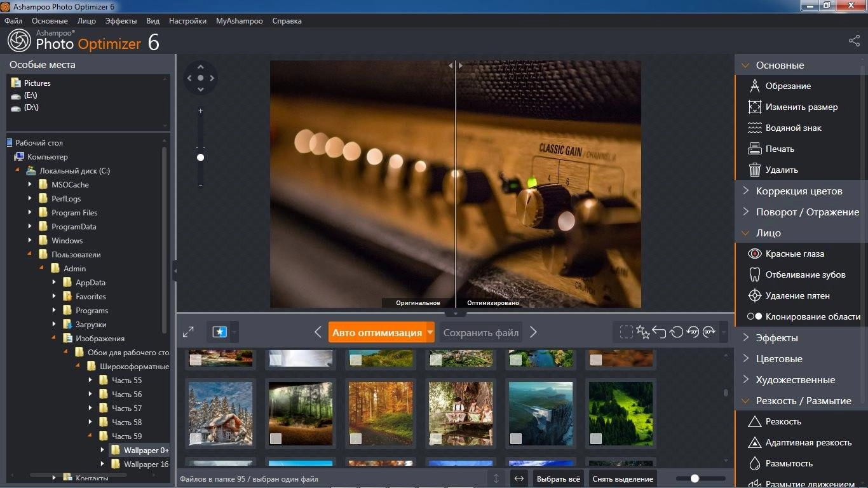
Task: Open the Файл menu
Action: 13,21
